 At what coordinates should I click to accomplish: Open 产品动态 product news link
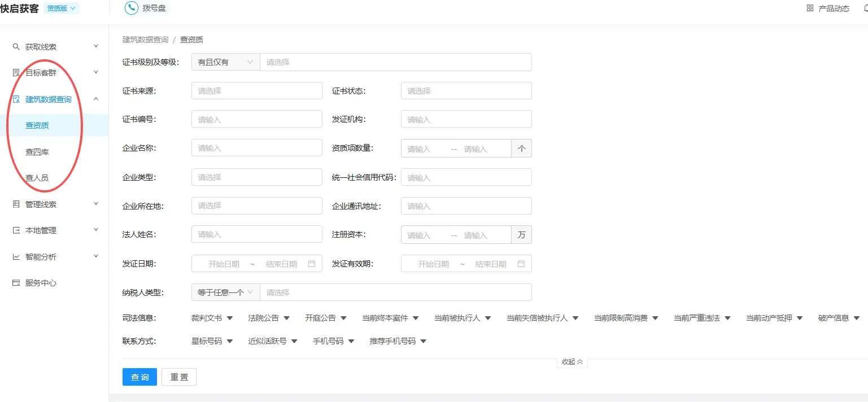834,8
